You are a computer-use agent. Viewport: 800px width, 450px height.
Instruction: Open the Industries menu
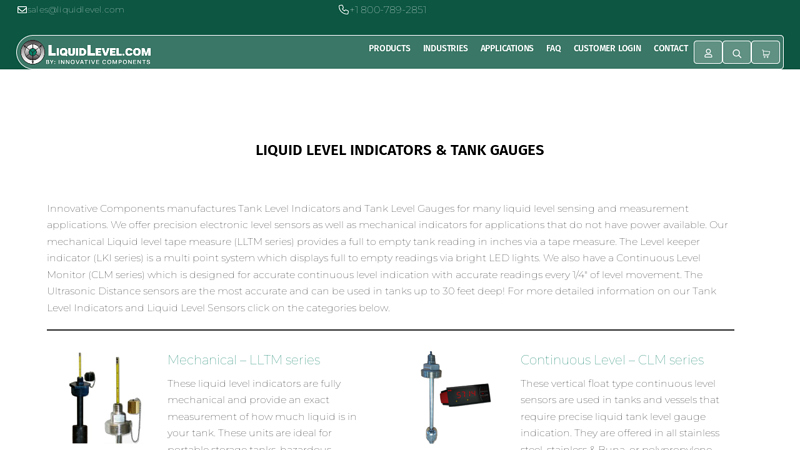(445, 48)
